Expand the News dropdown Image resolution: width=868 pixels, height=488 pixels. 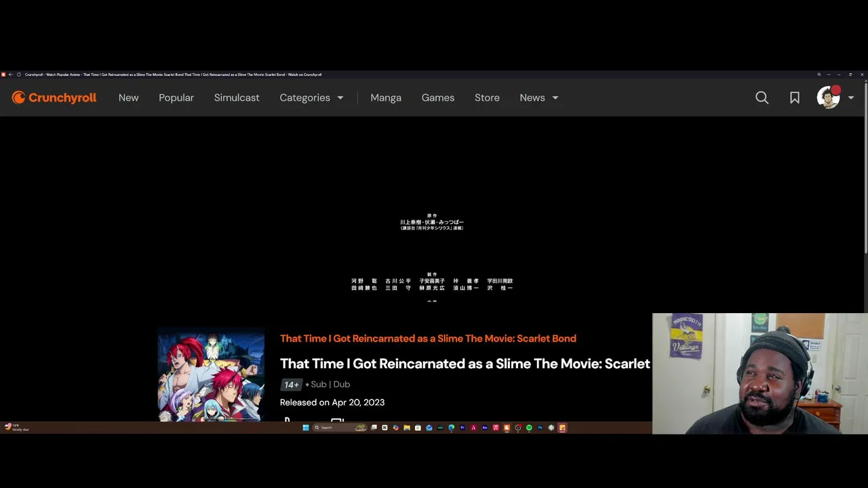pos(539,98)
